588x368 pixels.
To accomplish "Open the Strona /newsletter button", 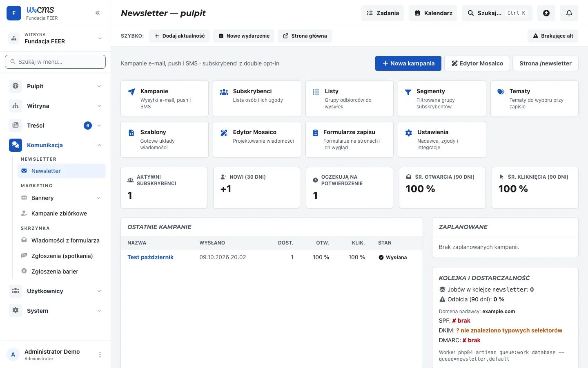I will pos(546,63).
